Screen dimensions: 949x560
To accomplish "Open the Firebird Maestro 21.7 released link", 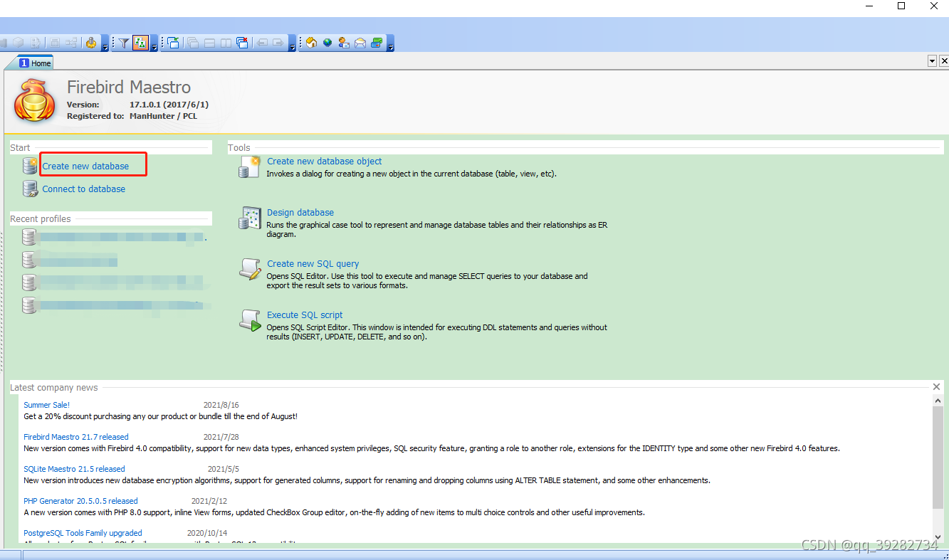I will click(76, 437).
